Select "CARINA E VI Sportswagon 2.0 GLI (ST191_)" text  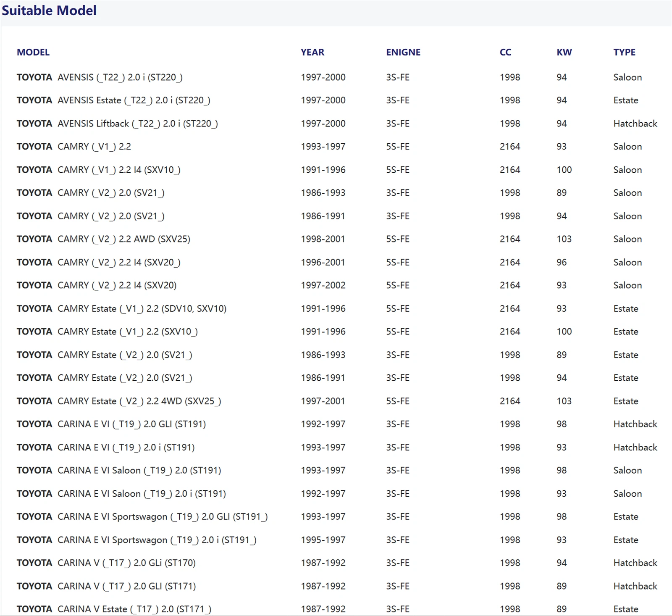coord(163,517)
